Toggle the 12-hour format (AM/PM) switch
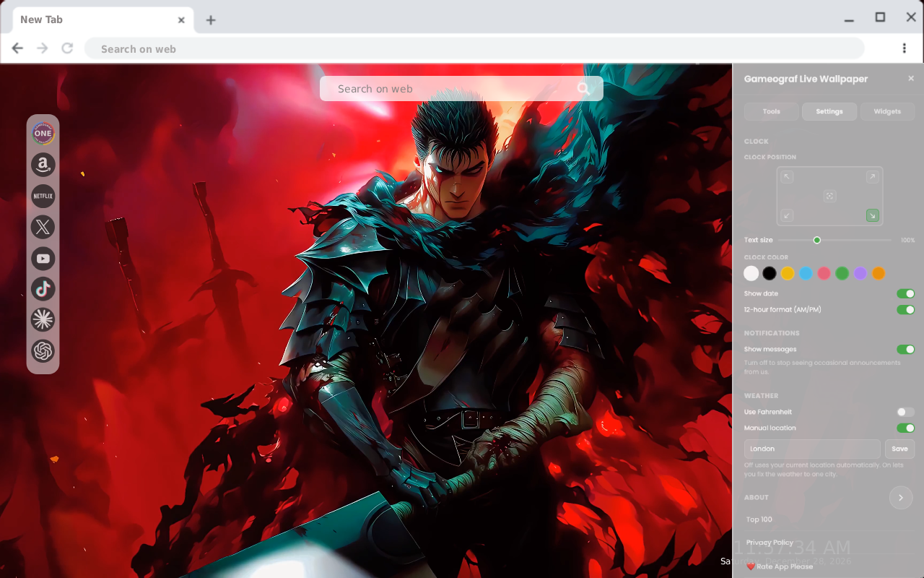This screenshot has width=924, height=578. (x=905, y=310)
